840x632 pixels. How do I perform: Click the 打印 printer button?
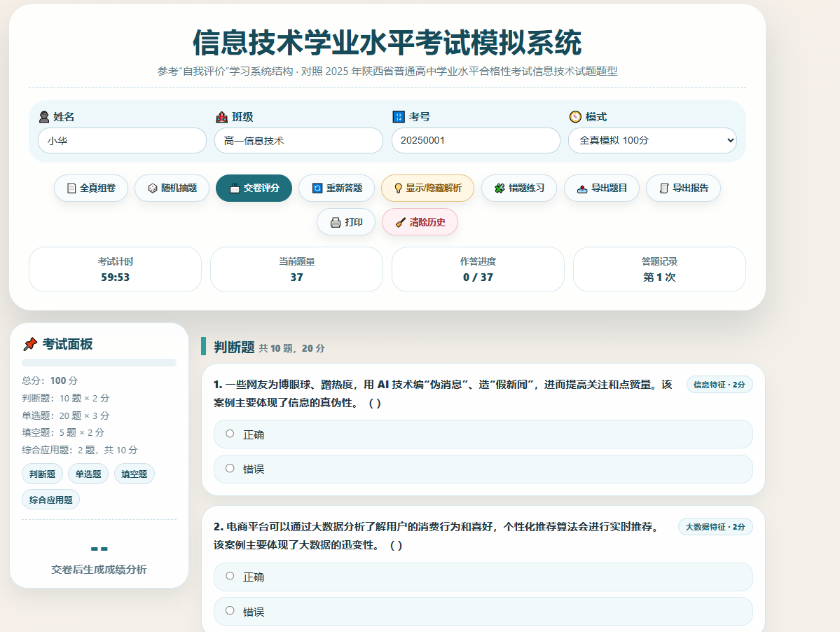(346, 221)
